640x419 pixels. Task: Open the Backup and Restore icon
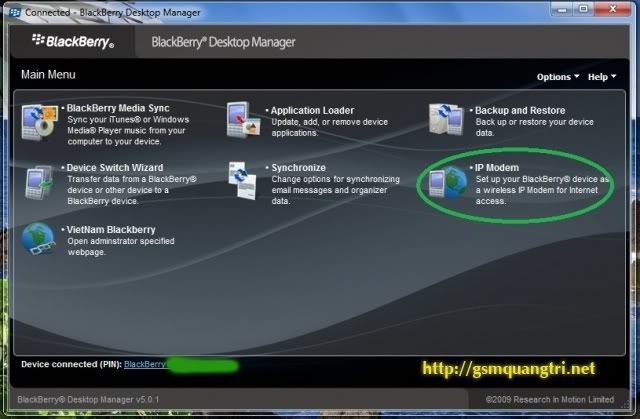click(x=446, y=119)
